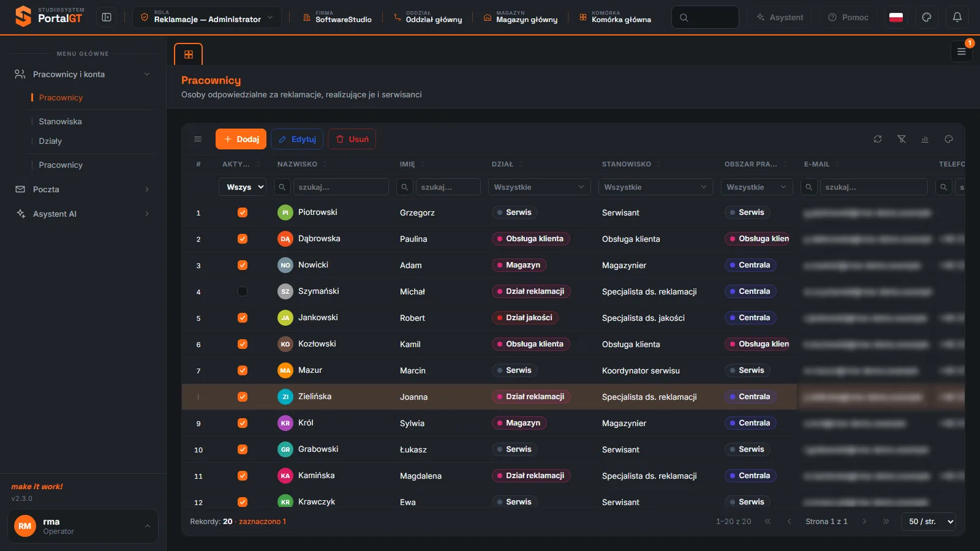Open the active status Wszys dropdown
The image size is (980, 551).
coord(243,187)
